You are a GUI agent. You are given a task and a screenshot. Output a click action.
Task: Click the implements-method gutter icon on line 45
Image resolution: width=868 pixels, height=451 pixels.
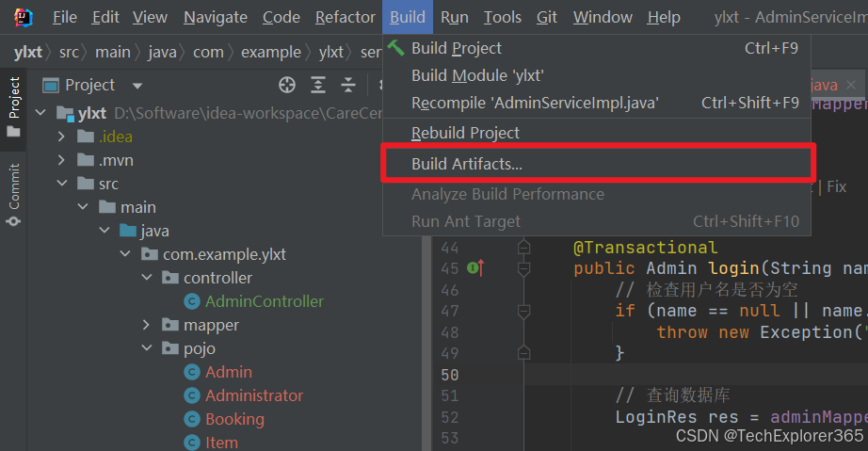[x=475, y=268]
